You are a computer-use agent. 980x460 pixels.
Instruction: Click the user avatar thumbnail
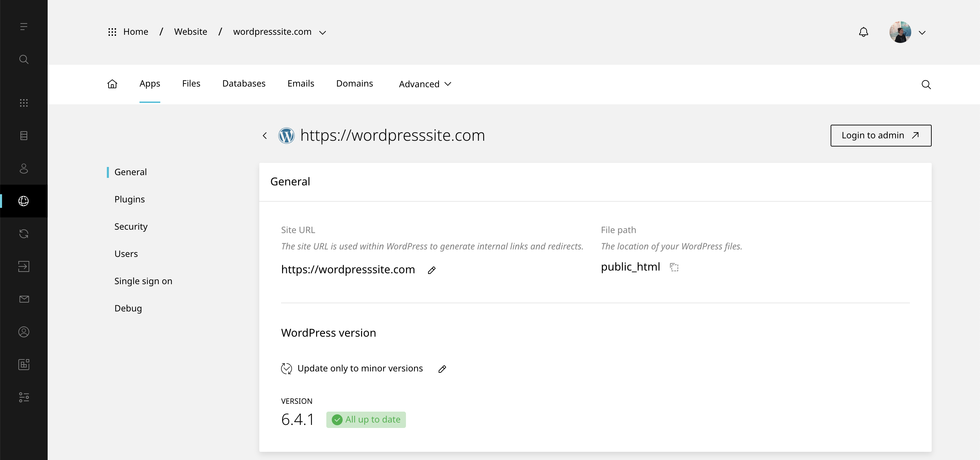pos(900,32)
